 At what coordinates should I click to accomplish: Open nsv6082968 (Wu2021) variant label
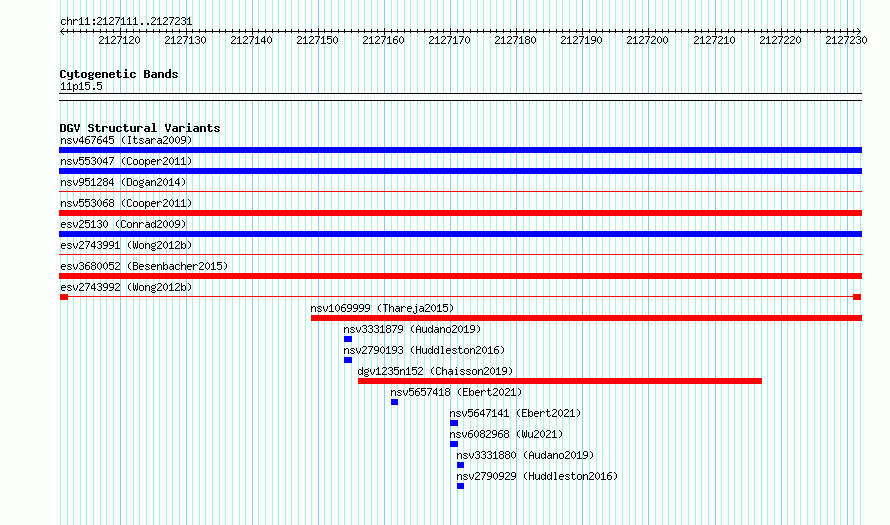click(x=506, y=434)
